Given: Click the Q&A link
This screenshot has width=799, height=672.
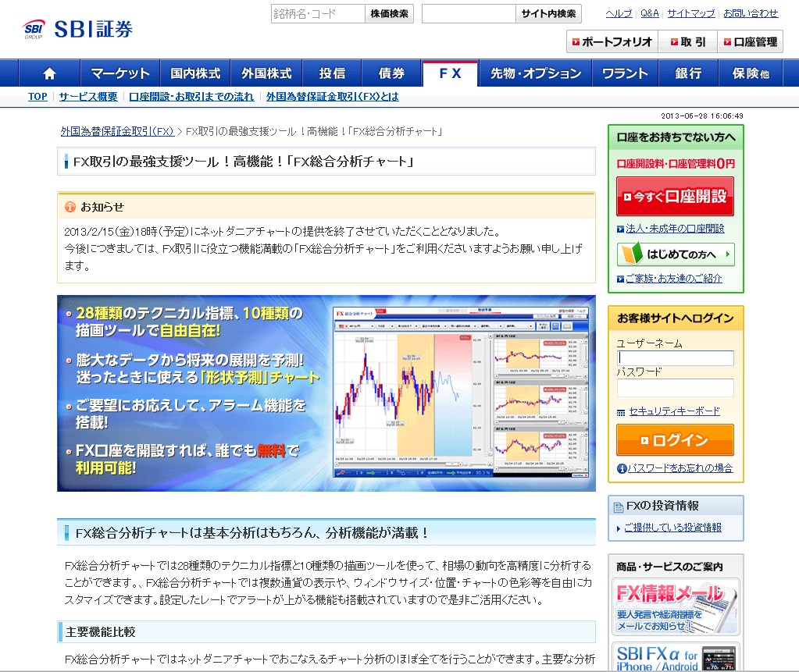Looking at the screenshot, I should coord(650,14).
